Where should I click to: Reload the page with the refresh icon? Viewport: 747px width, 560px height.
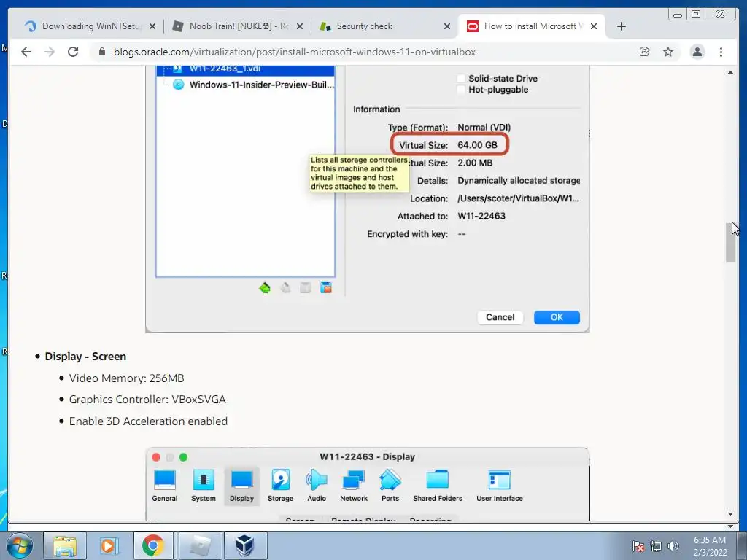point(73,52)
